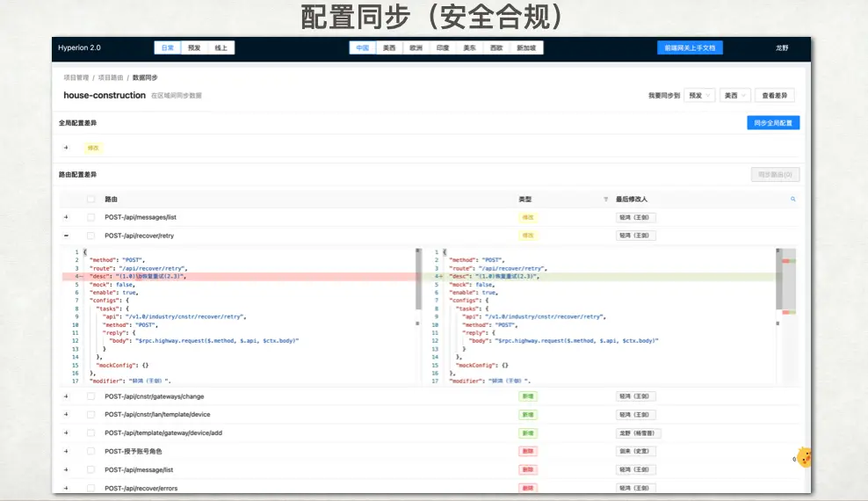Image resolution: width=868 pixels, height=501 pixels.
Task: Expand the POST-/api/cnstr/lan/template/device row
Action: click(x=66, y=415)
